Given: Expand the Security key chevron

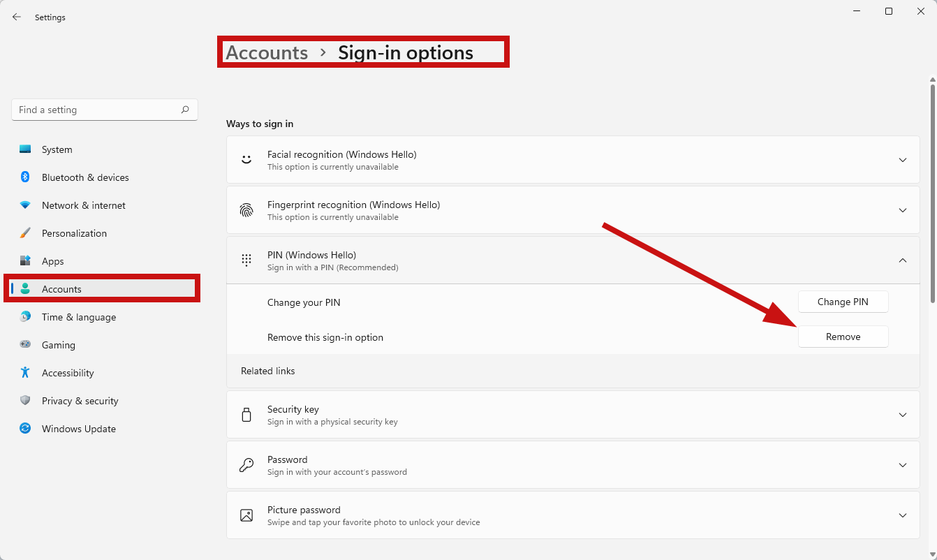Looking at the screenshot, I should click(903, 415).
